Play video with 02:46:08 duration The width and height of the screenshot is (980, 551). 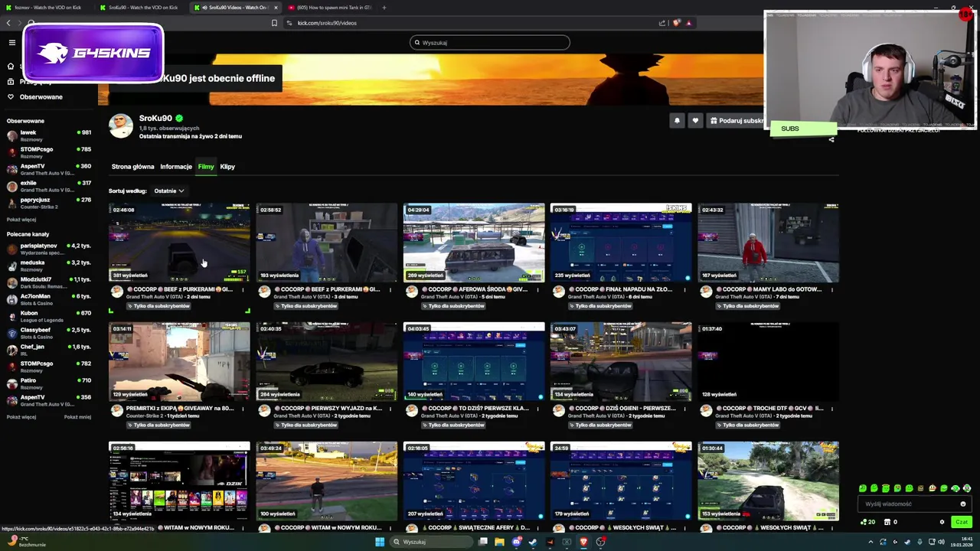click(179, 243)
